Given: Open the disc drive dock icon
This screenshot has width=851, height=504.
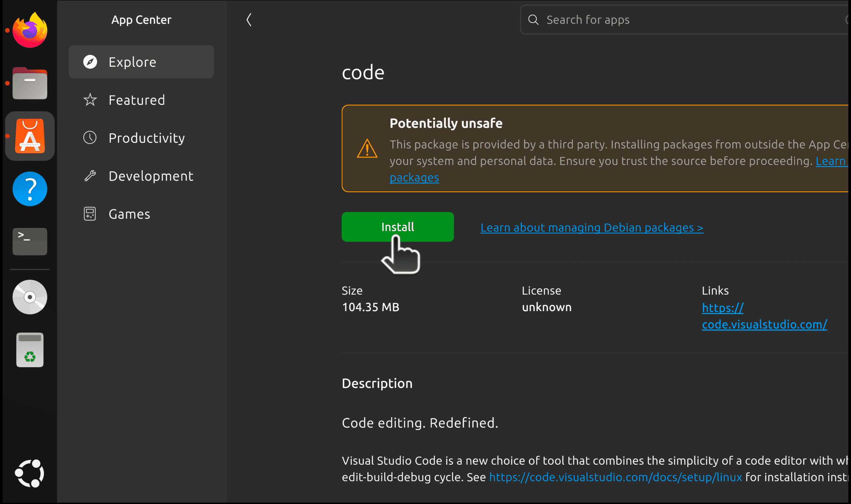Looking at the screenshot, I should click(30, 297).
